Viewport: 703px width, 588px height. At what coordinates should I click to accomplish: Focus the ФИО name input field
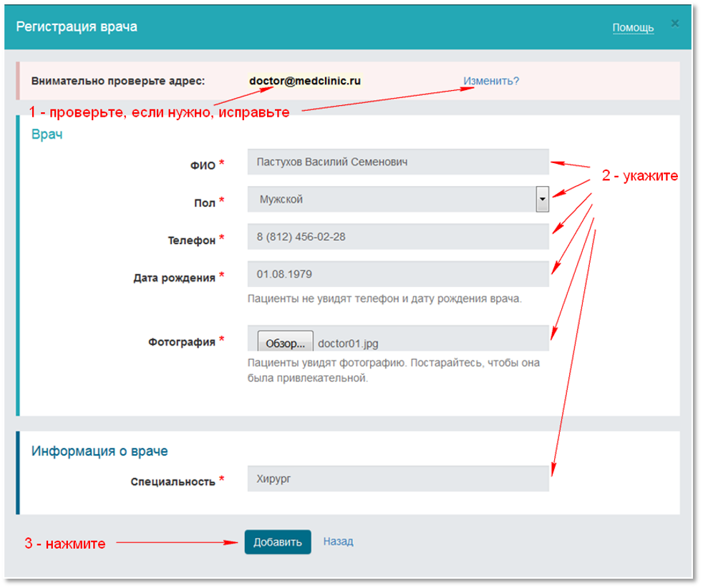click(x=397, y=162)
